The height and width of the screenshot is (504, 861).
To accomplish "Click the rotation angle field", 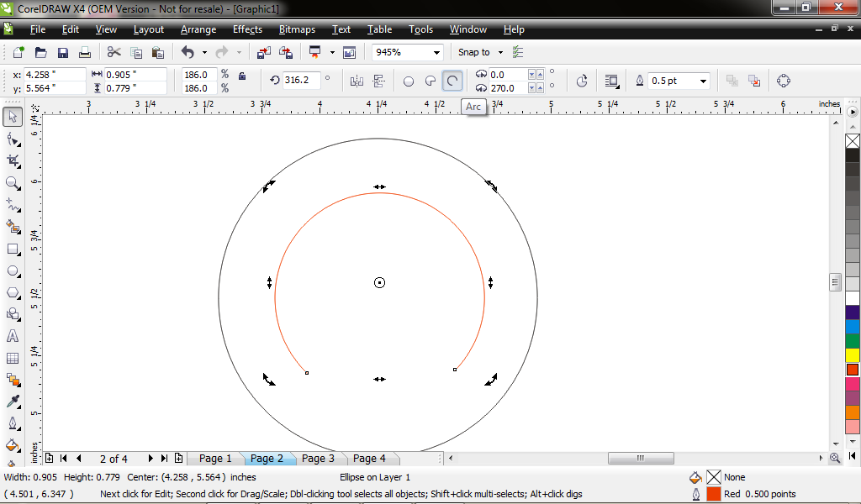I will (x=301, y=81).
